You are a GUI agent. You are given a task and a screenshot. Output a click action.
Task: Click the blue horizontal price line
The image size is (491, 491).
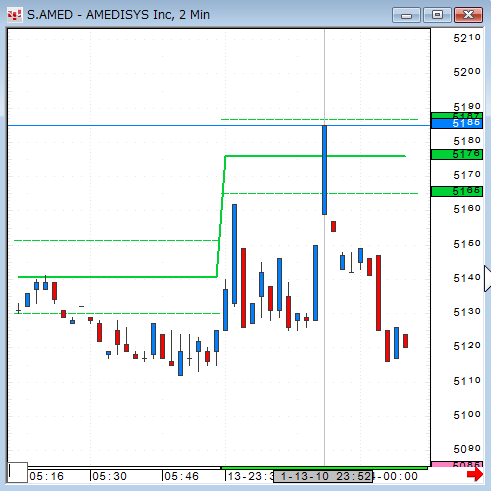coord(219,126)
